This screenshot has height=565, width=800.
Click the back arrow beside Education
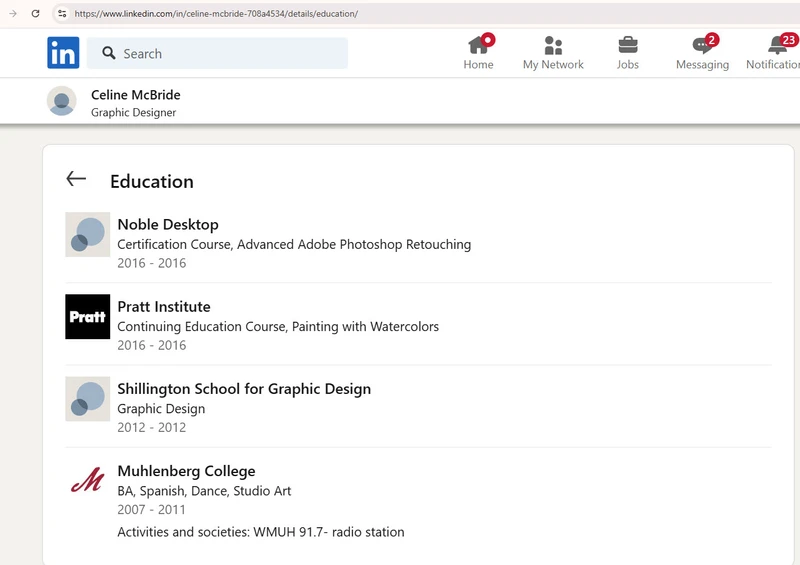(76, 179)
